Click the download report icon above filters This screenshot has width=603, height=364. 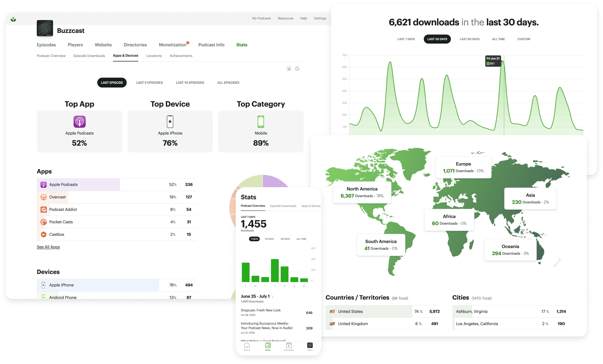click(289, 69)
